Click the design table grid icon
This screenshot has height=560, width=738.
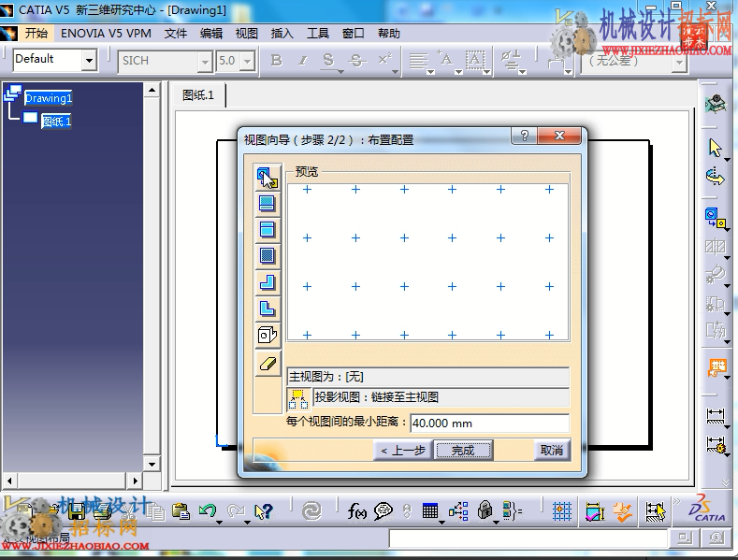coord(429,510)
